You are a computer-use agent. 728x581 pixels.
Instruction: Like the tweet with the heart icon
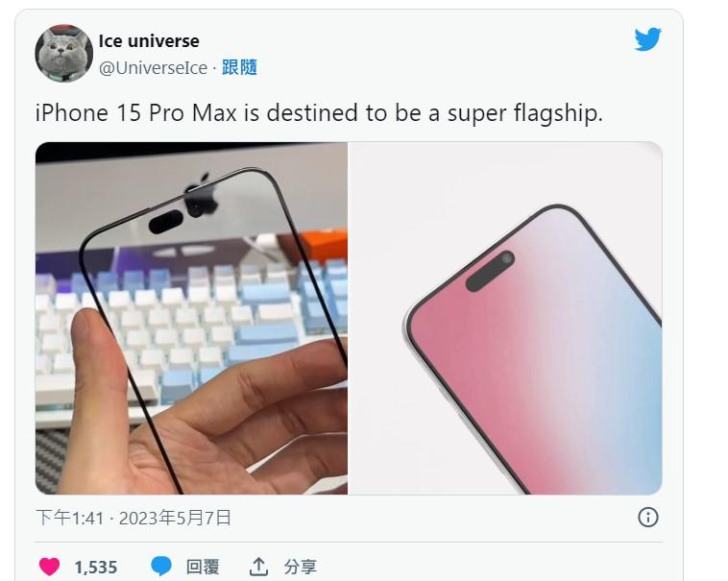[x=49, y=567]
